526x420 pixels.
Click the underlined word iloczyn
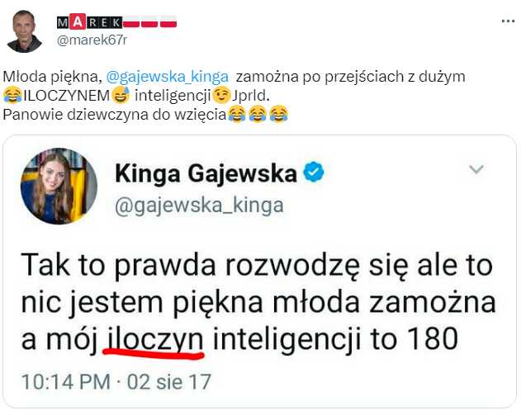pyautogui.click(x=154, y=340)
